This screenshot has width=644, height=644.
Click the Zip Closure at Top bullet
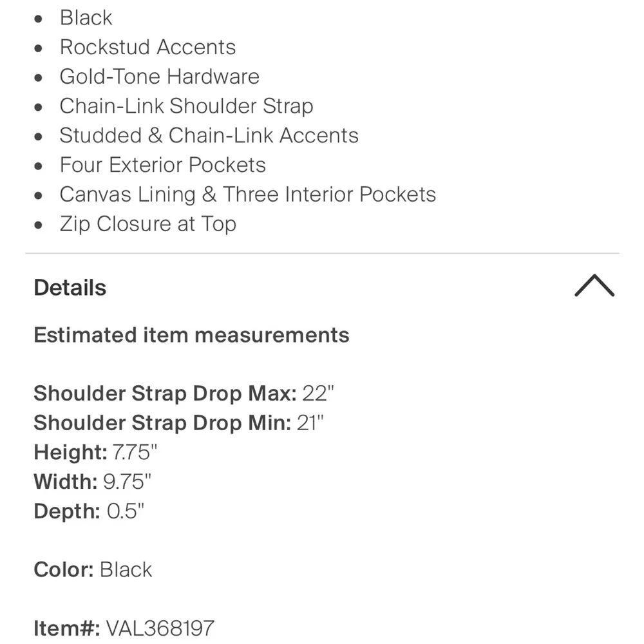click(x=147, y=224)
